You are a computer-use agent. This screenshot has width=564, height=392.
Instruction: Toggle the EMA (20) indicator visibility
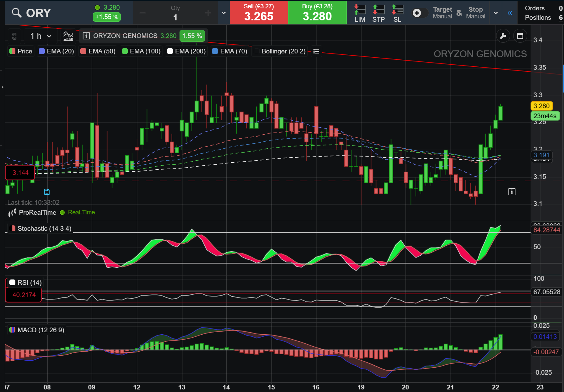click(42, 51)
